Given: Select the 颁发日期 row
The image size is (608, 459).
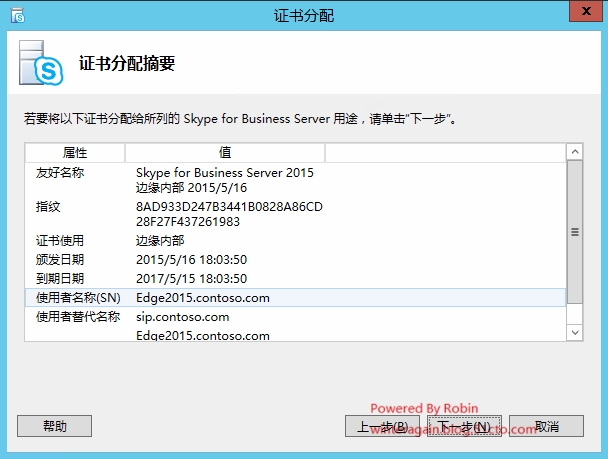Looking at the screenshot, I should pos(295,259).
